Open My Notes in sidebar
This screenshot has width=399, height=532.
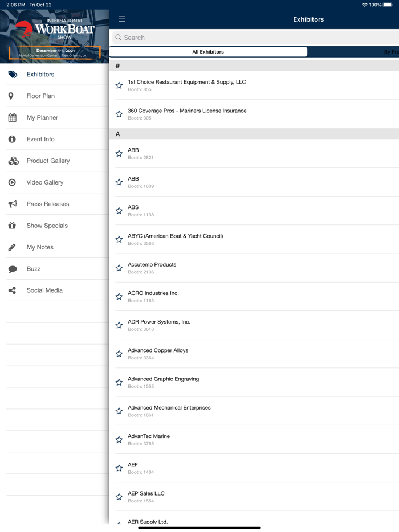39,247
